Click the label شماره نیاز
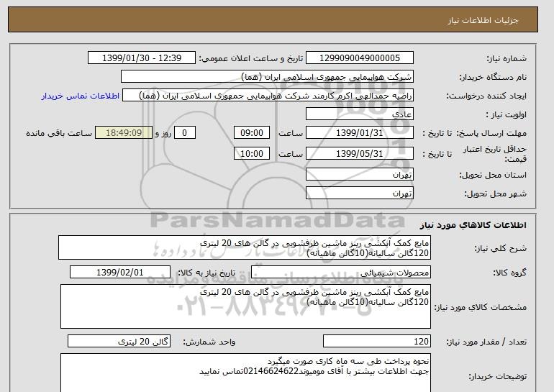This screenshot has height=392, width=554. [507, 59]
